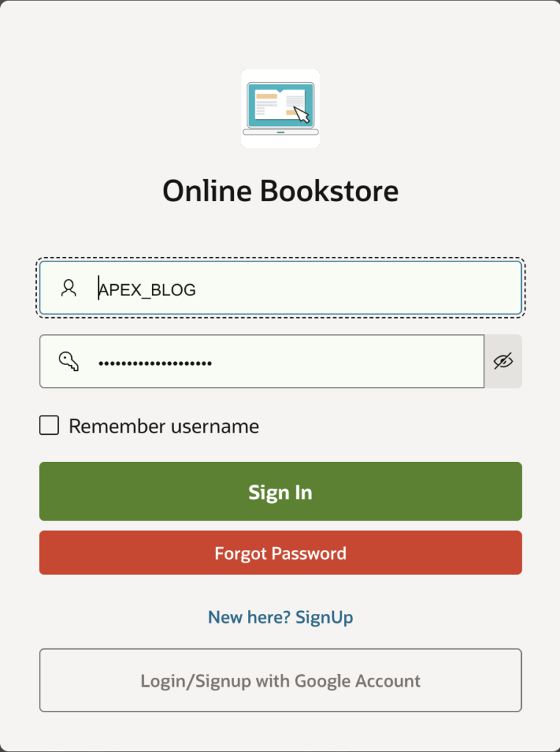560x752 pixels.
Task: Click the word SignUp in the link
Action: (324, 617)
